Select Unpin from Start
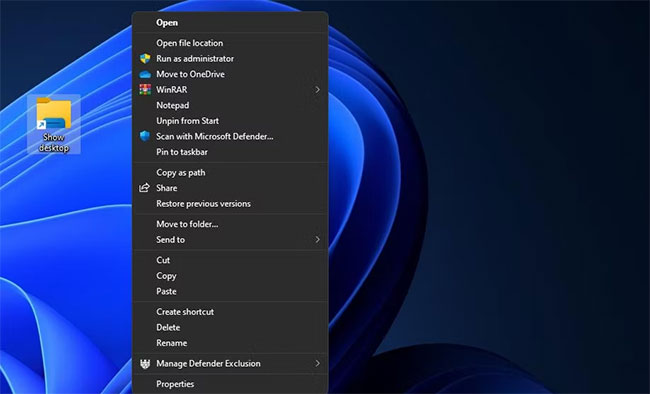This screenshot has width=650, height=394. [230, 121]
